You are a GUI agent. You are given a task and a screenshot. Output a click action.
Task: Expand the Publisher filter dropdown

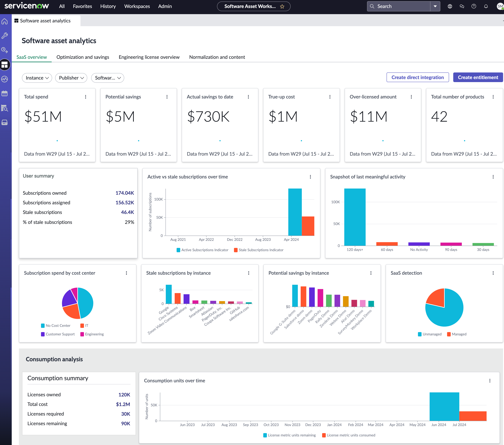coord(71,78)
